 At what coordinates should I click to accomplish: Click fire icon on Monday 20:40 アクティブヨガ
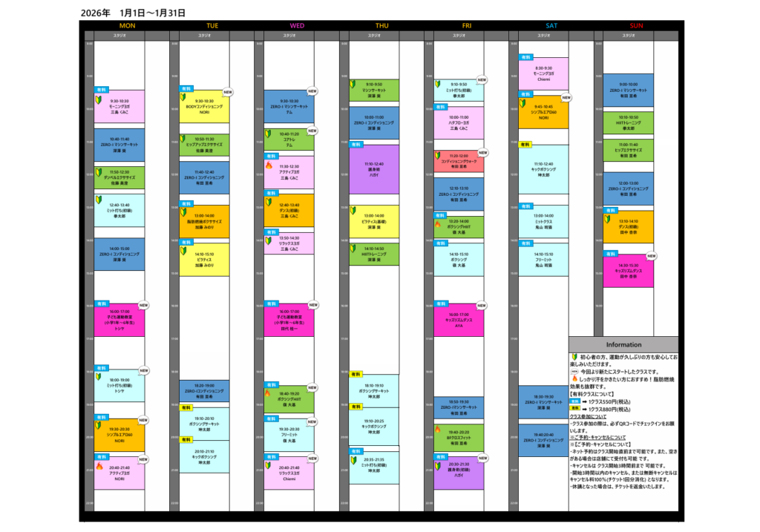(x=98, y=467)
